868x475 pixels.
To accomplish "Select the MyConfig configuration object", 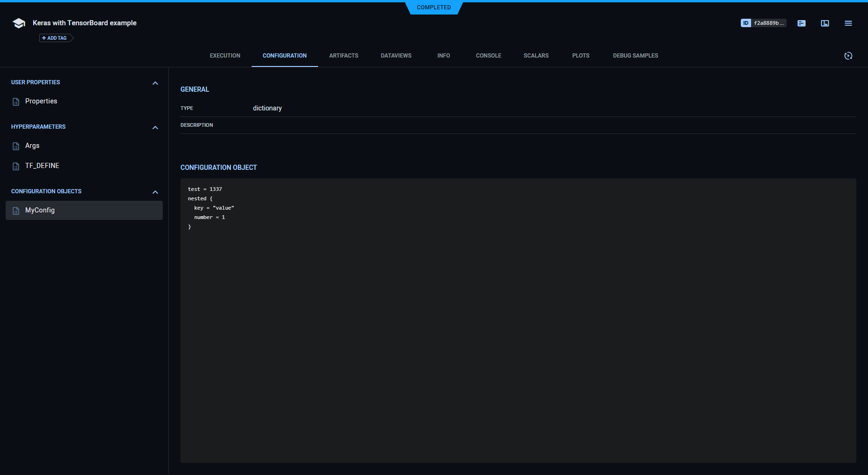I will 40,210.
